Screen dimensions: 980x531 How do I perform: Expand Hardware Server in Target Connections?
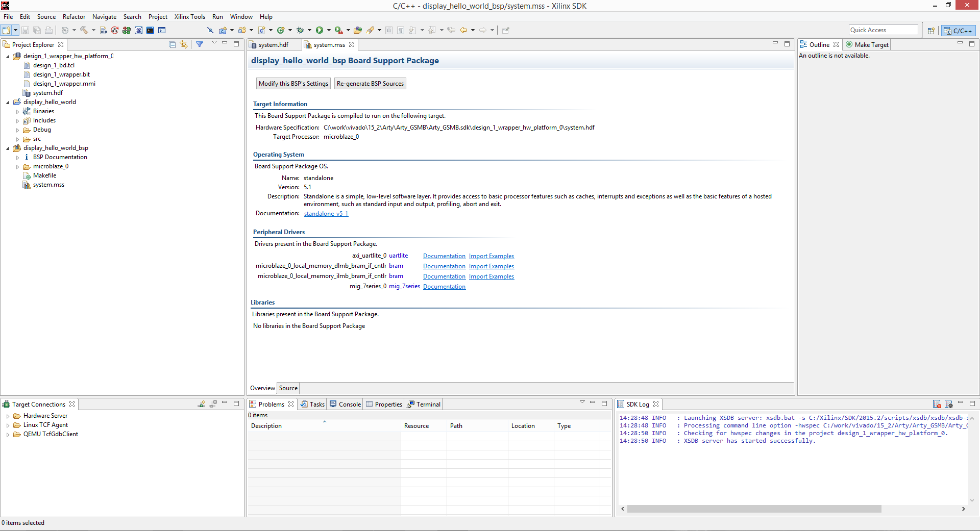[x=8, y=416]
